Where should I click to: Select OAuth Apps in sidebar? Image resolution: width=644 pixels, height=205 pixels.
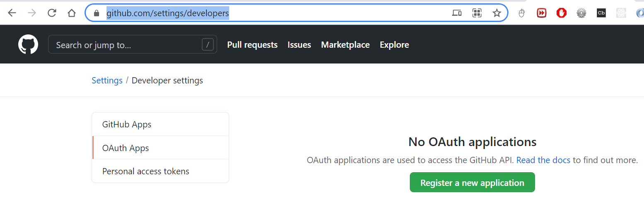click(126, 148)
